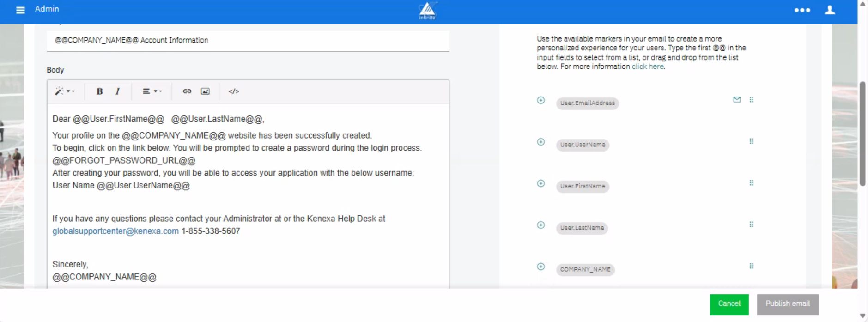Screen dimensions: 868x322
Task: Apply bold formatting in body editor
Action: pos(99,91)
